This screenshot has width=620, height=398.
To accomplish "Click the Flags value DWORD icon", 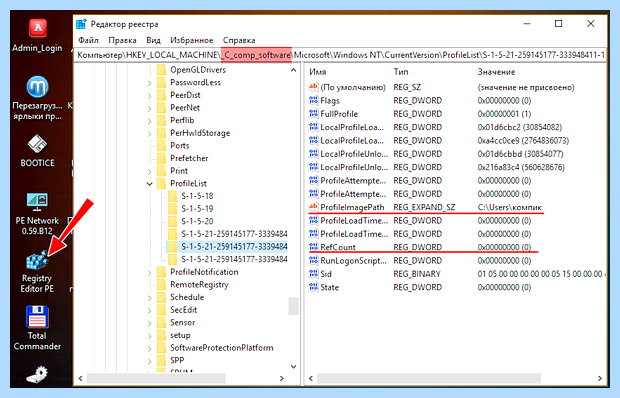I will click(313, 100).
